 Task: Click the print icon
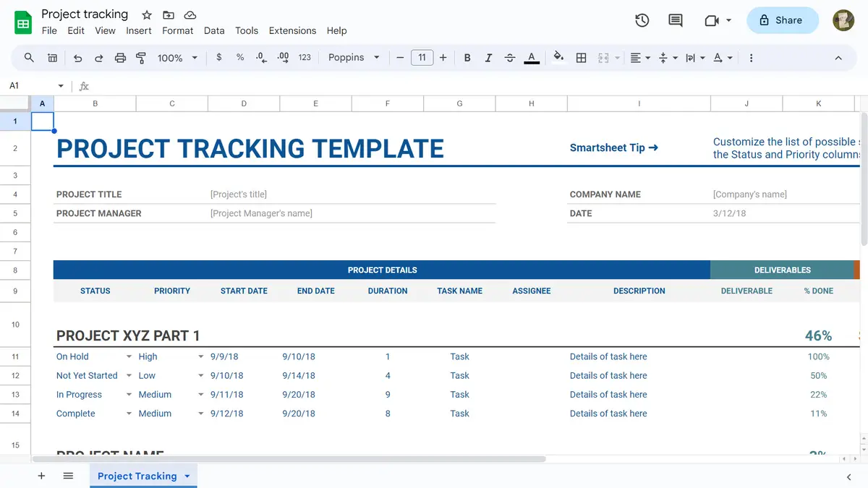[120, 58]
